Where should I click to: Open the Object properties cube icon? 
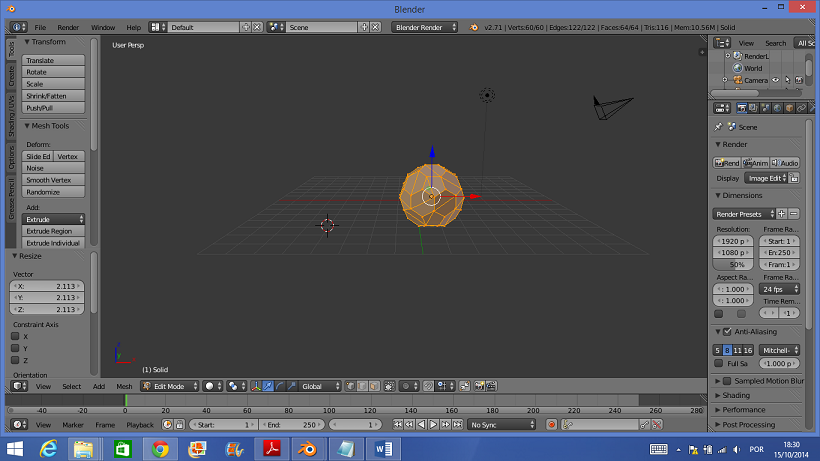789,108
